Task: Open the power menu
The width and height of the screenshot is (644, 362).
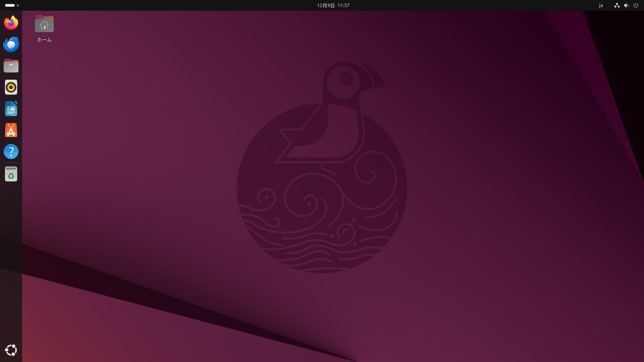Action: click(x=636, y=5)
